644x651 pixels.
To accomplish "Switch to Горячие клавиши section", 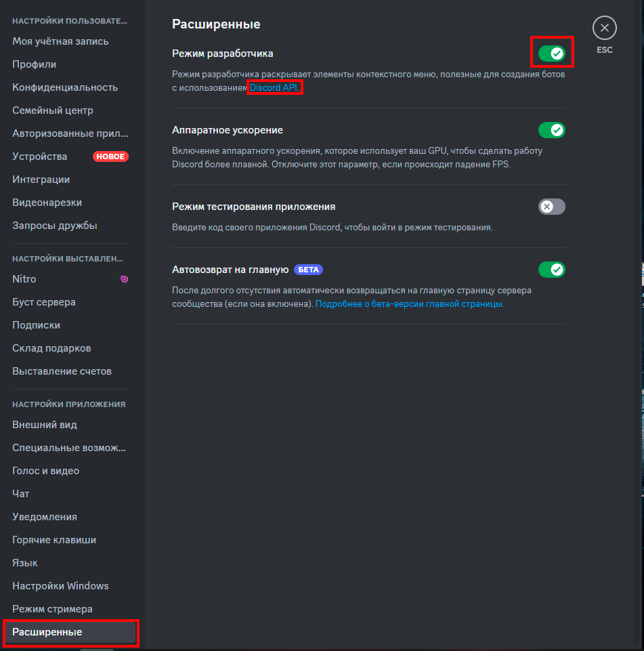I will pyautogui.click(x=54, y=540).
